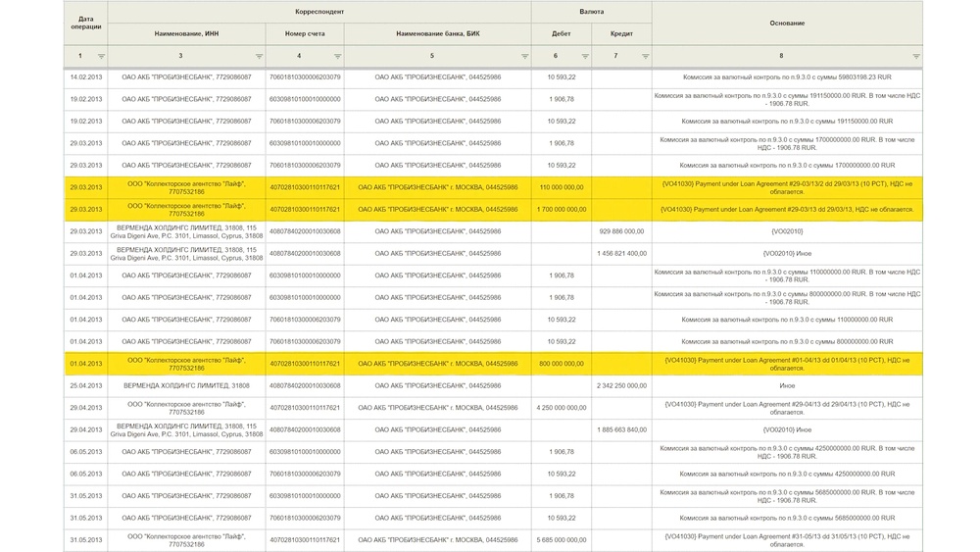The width and height of the screenshot is (980, 552).
Task: Select the 'Наименование банка, БИК' header
Action: pyautogui.click(x=437, y=33)
